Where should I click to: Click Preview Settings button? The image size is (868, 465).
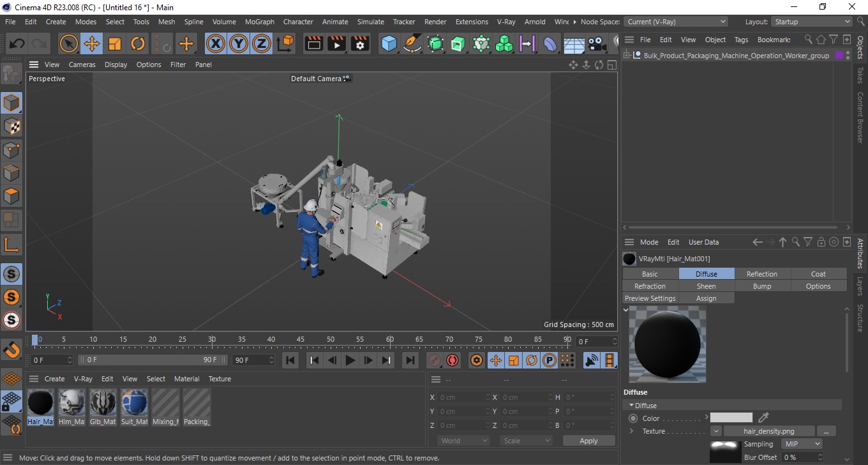point(650,298)
